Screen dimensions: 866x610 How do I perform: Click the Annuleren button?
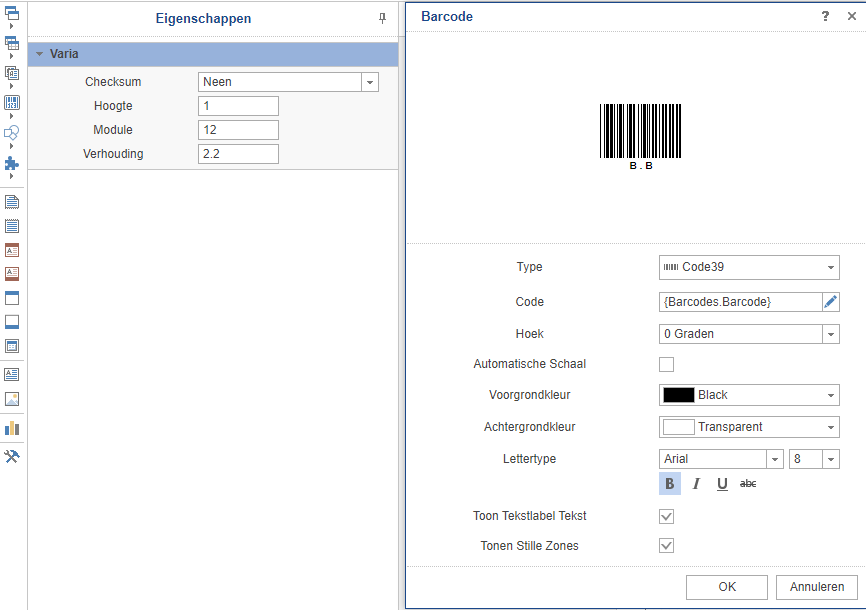tap(816, 587)
